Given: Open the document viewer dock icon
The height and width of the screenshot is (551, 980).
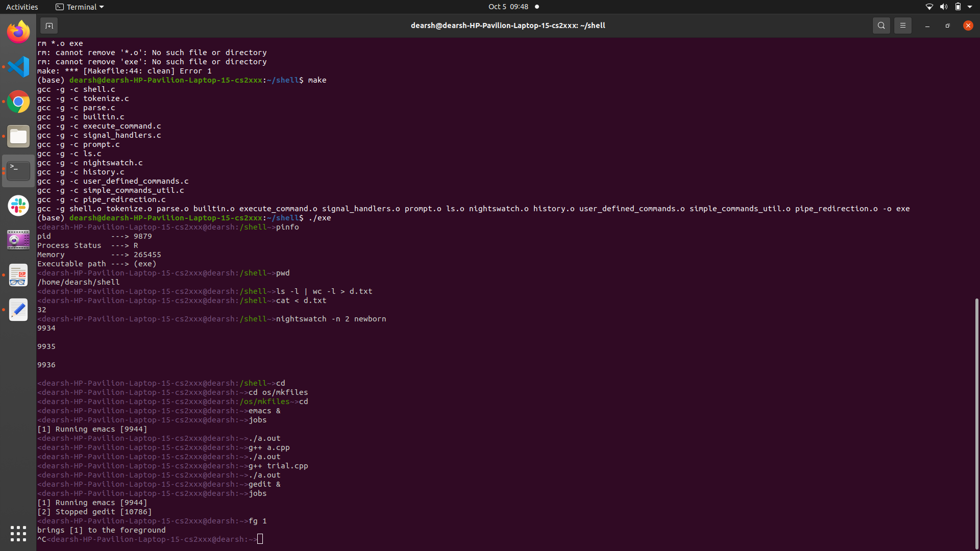Looking at the screenshot, I should click(18, 275).
